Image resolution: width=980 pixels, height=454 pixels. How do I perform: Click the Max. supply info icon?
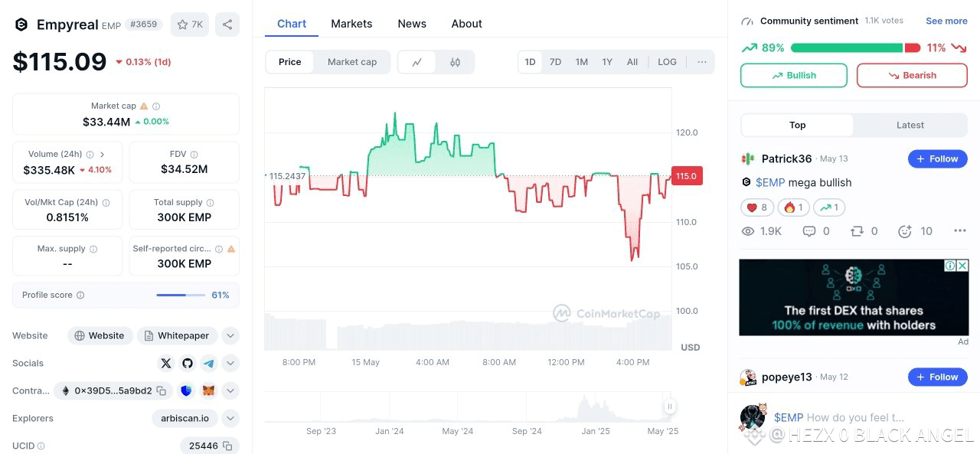[93, 249]
